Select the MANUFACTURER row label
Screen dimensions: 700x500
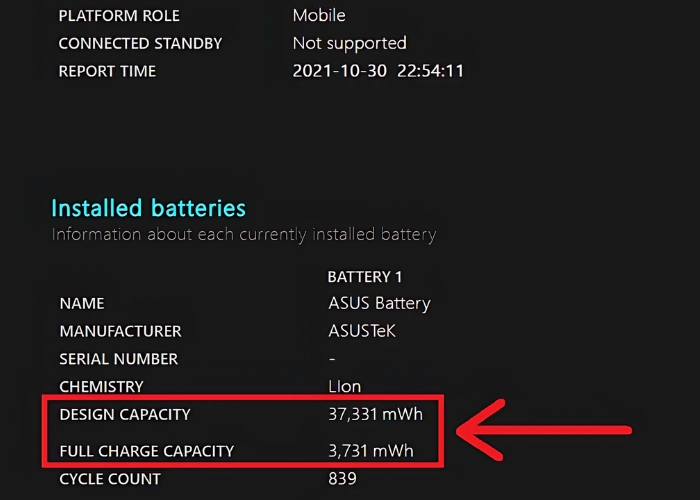pos(120,331)
